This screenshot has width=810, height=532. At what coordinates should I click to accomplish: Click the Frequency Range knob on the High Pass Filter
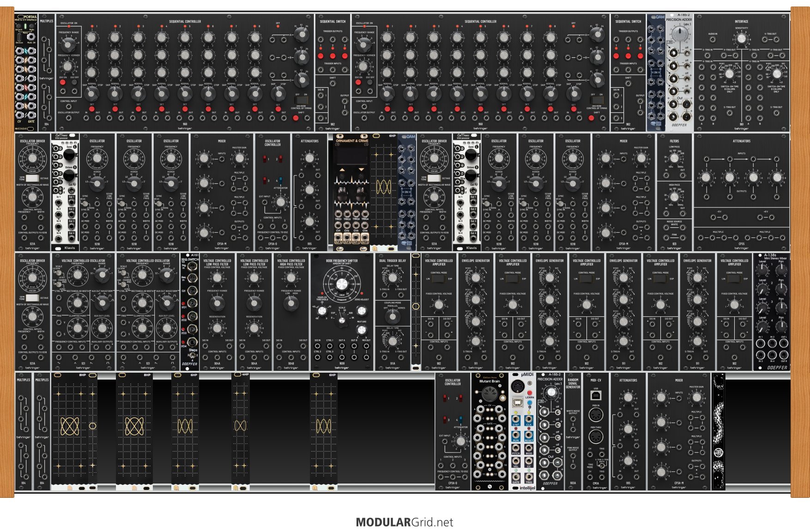point(291,303)
